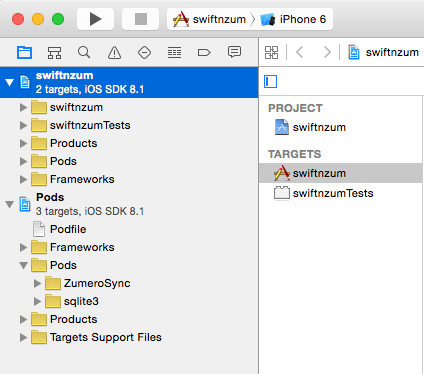Open the related items grid menu
The image size is (424, 374).
(271, 52)
